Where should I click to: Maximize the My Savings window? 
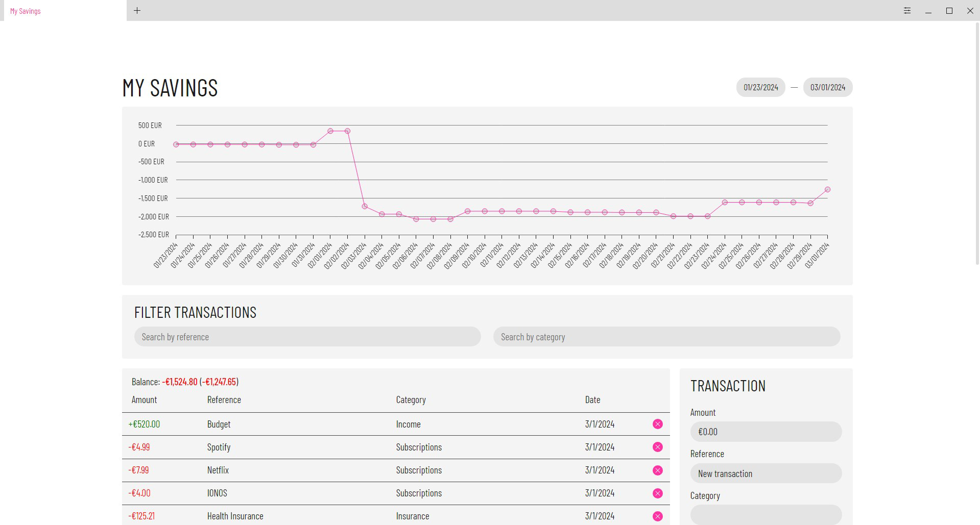pos(949,10)
